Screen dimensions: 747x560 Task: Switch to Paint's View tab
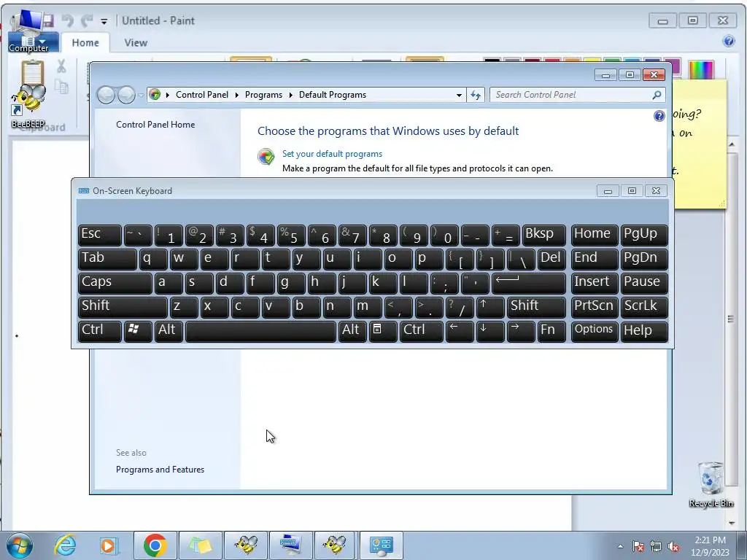[x=136, y=42]
